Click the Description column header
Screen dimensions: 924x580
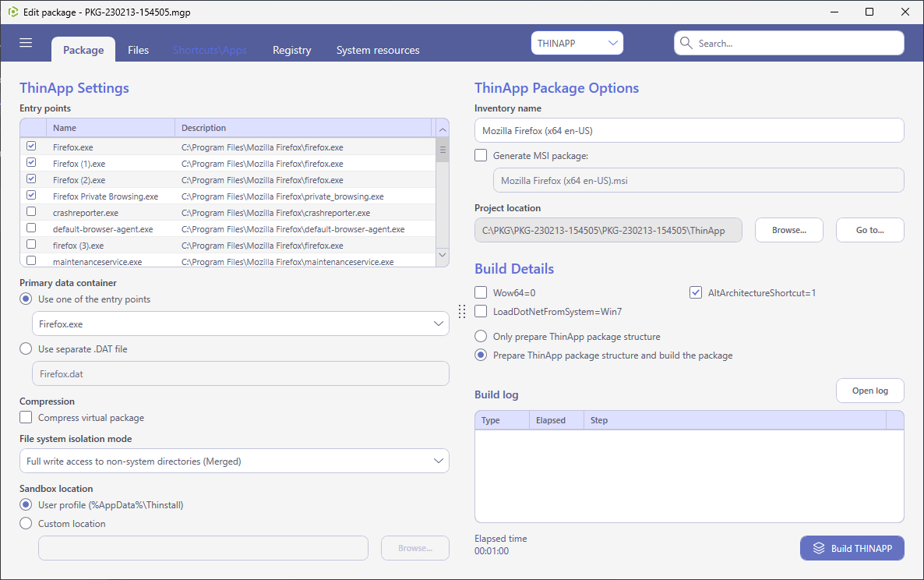click(304, 128)
